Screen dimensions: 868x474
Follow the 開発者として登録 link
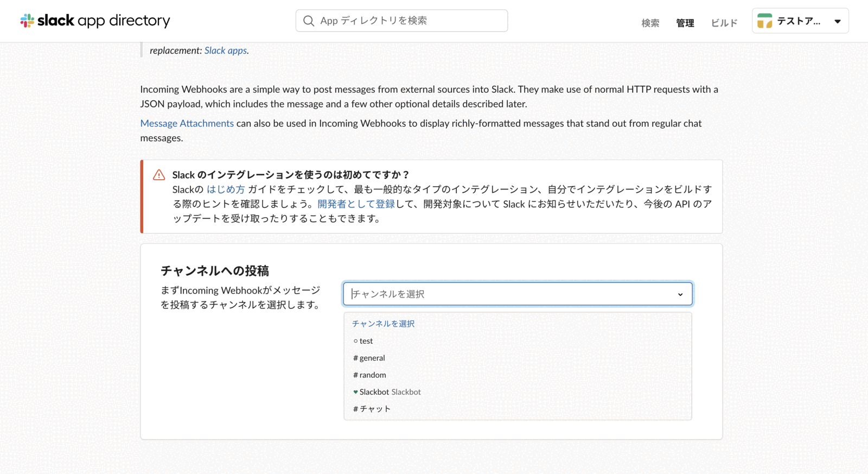356,204
